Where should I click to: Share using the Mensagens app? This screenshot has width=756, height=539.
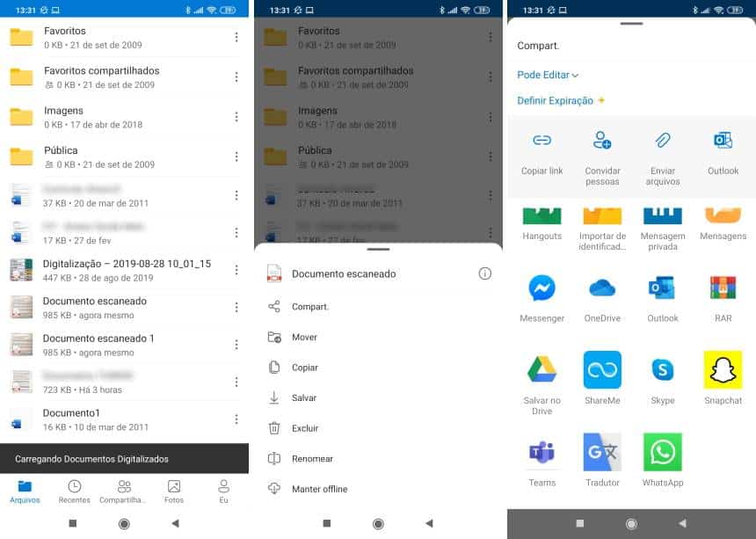pos(723,224)
